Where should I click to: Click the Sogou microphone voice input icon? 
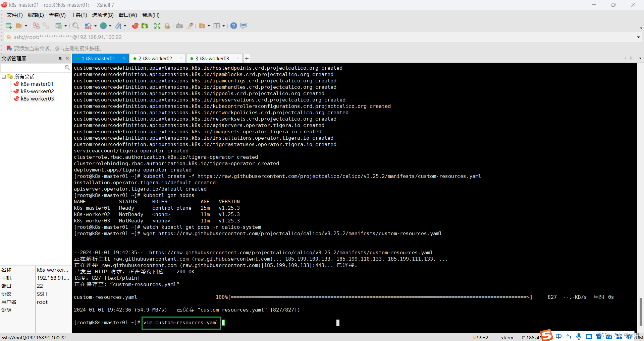579,336
